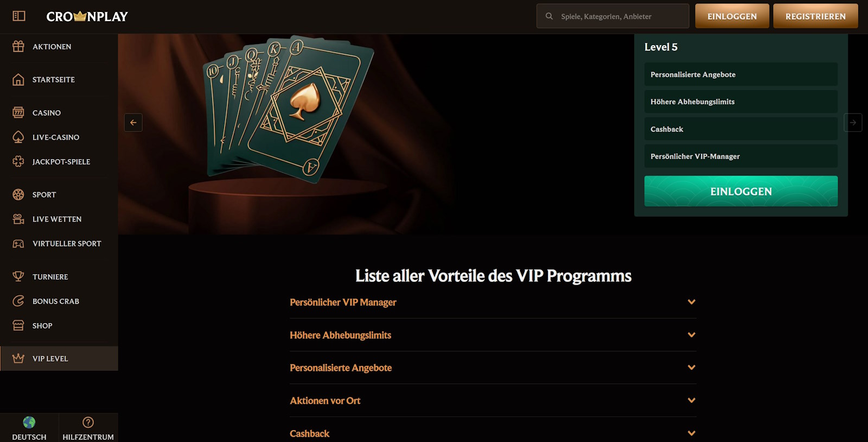This screenshot has width=868, height=442.
Task: Click the green Einloggen button
Action: (741, 191)
